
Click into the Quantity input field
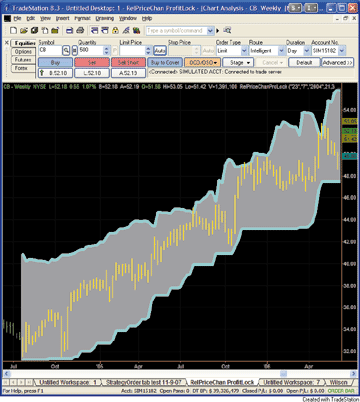point(90,51)
